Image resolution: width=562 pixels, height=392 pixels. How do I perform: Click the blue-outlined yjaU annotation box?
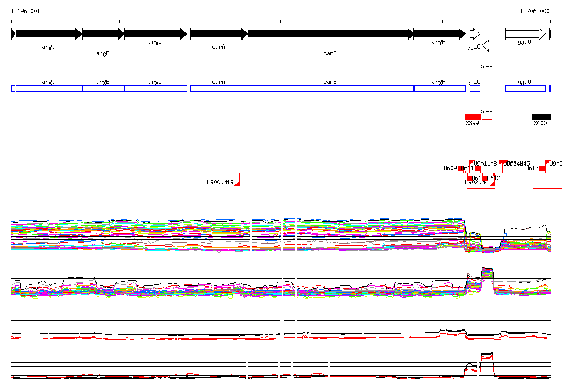(525, 88)
